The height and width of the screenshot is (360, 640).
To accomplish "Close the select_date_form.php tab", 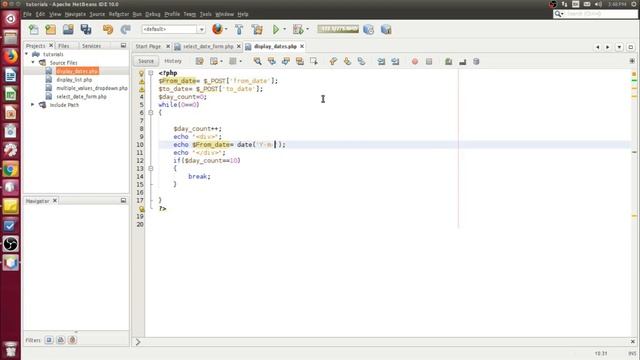I will [x=239, y=47].
